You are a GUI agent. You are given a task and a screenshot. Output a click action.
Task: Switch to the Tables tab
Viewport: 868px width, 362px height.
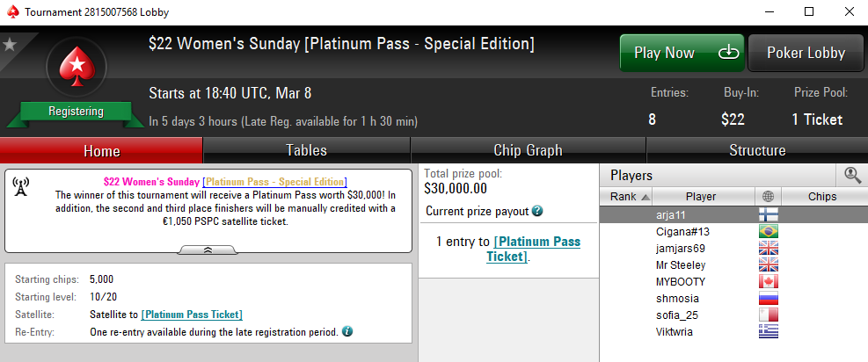tap(307, 150)
